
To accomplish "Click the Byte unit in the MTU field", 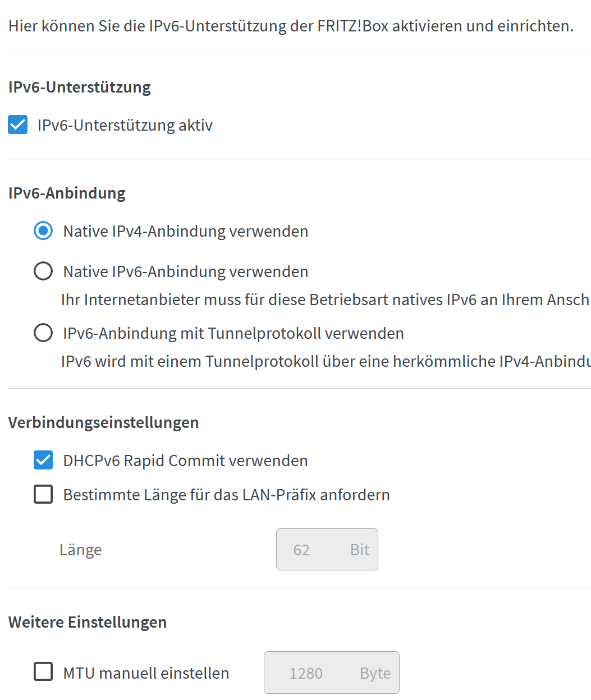I will pyautogui.click(x=375, y=673).
